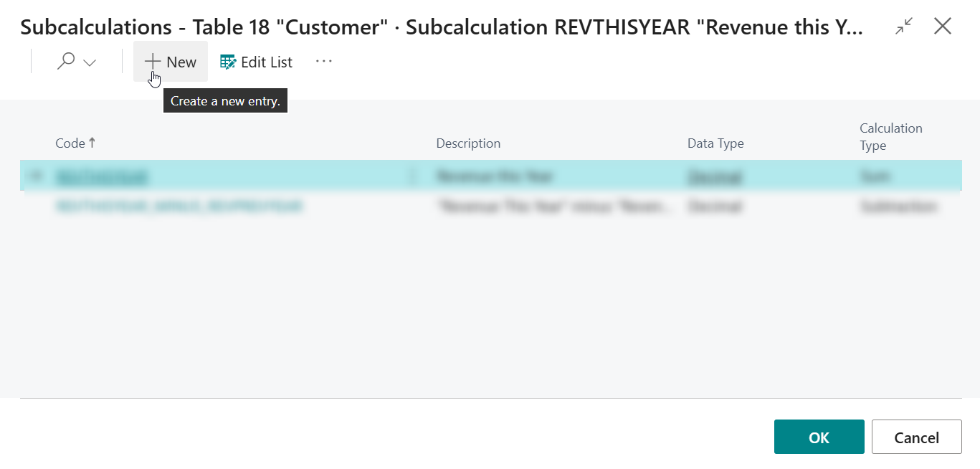Screen dimensions: 980x469
Task: Expand the chevron beside the search icon
Action: point(90,63)
